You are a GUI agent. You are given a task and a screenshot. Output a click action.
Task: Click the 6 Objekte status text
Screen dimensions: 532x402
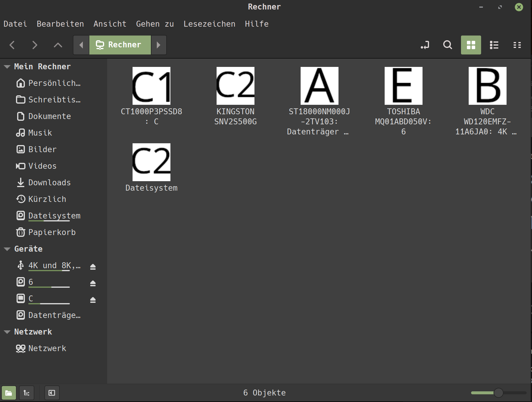[x=265, y=393]
